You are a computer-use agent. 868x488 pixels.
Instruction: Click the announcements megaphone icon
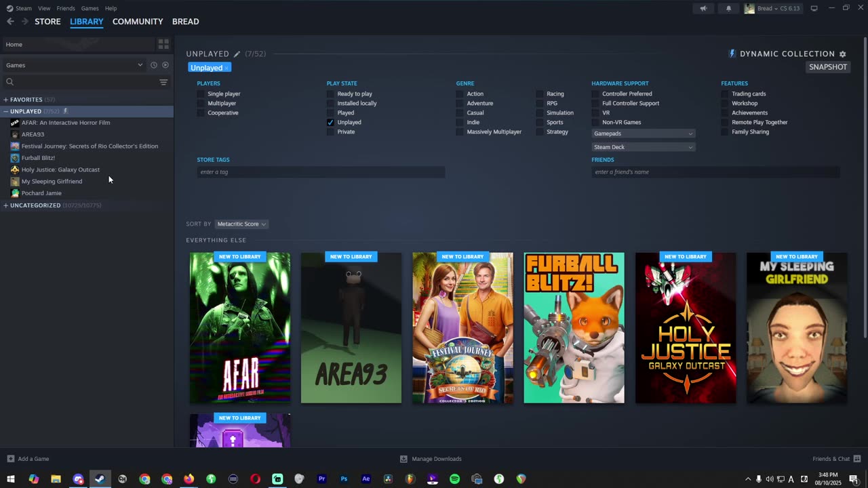pos(703,8)
